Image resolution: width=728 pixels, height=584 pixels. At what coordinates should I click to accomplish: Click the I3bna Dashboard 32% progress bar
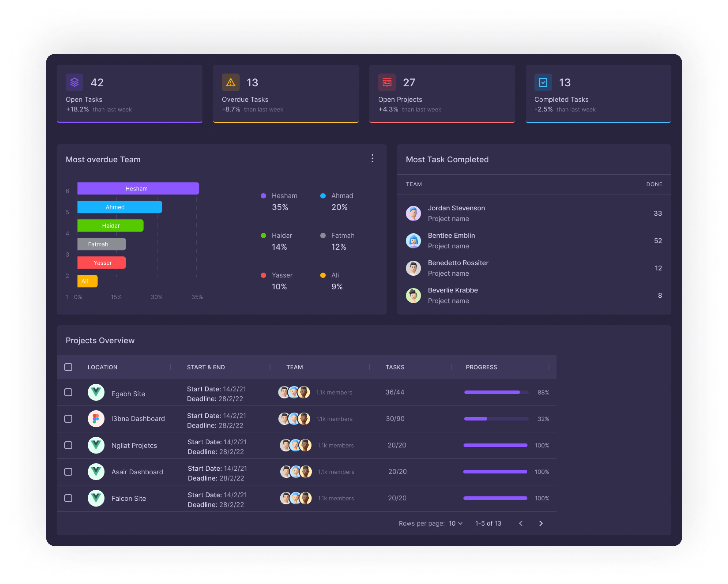[496, 419]
